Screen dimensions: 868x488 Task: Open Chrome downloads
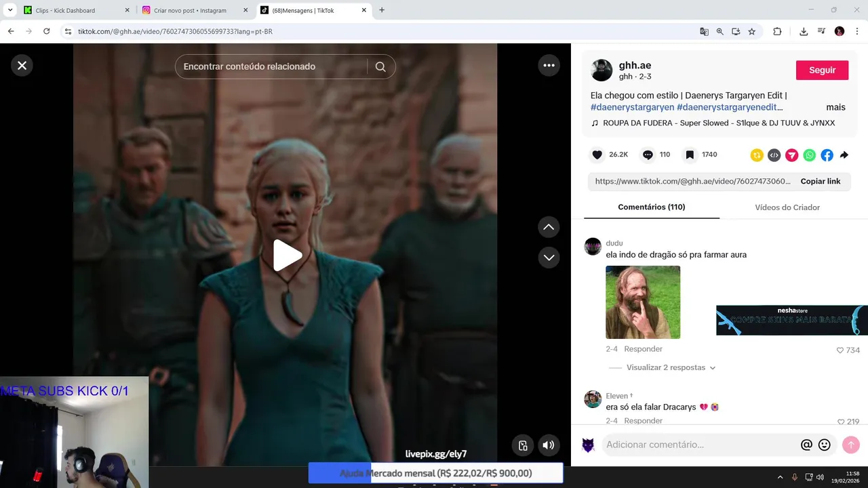(x=804, y=31)
